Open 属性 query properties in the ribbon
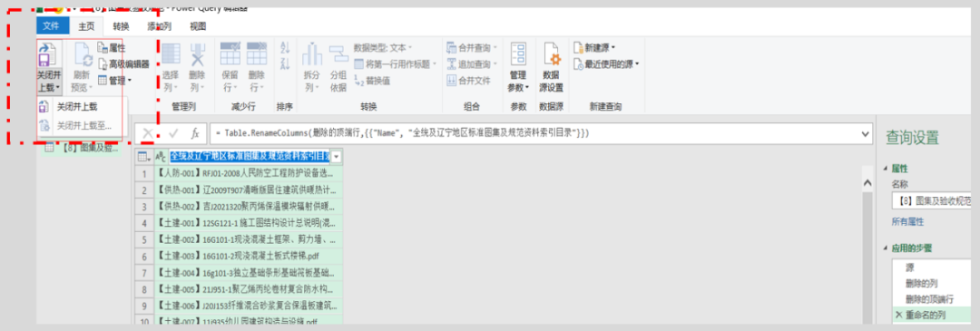The width and height of the screenshot is (980, 331). point(112,47)
